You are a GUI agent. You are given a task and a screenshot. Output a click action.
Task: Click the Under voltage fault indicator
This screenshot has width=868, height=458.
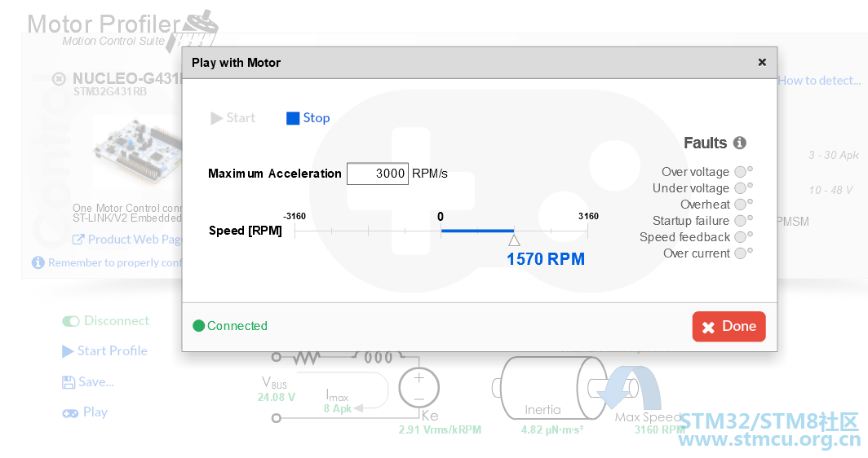740,188
